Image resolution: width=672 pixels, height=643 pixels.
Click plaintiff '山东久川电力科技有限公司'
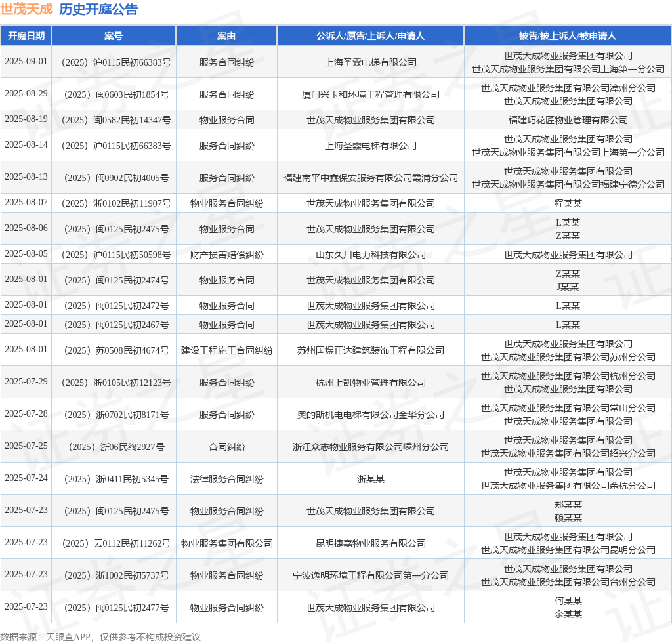tap(371, 255)
